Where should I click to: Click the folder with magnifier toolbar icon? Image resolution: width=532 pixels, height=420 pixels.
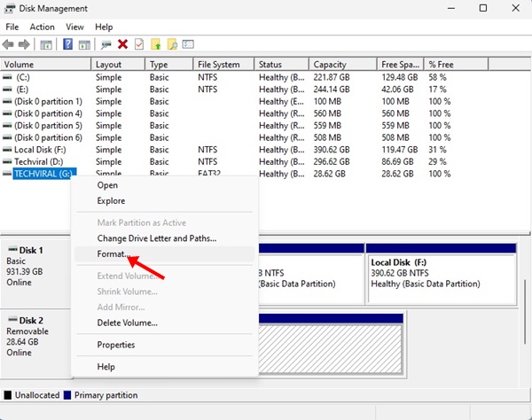point(172,44)
